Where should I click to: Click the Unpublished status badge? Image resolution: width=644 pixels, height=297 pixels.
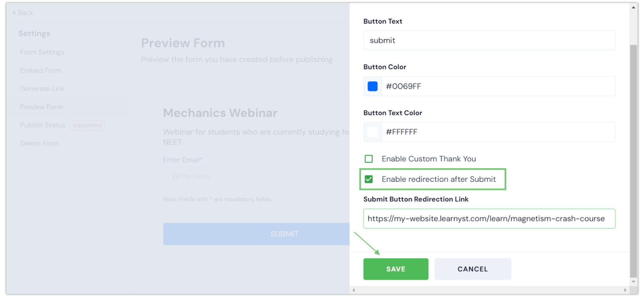(87, 125)
